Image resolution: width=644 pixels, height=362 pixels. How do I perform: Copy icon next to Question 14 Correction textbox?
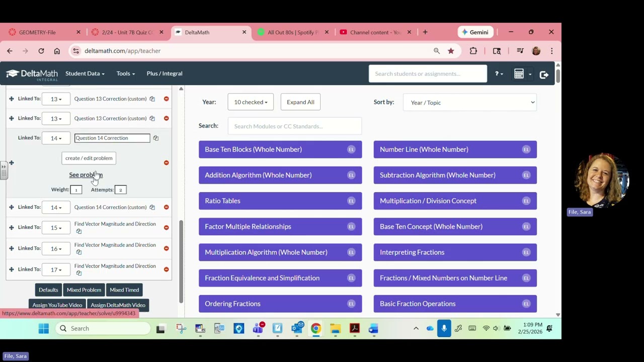coord(155,138)
